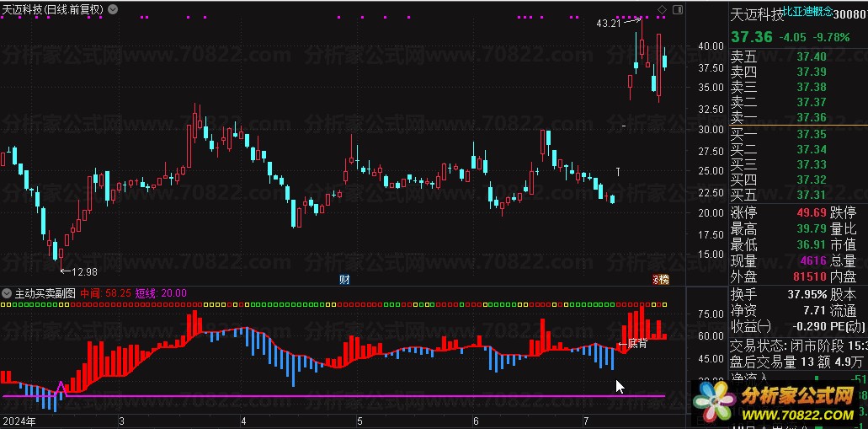Select the 买五 row price 37.31
Viewport: 868px width, 429px height.
(x=812, y=195)
